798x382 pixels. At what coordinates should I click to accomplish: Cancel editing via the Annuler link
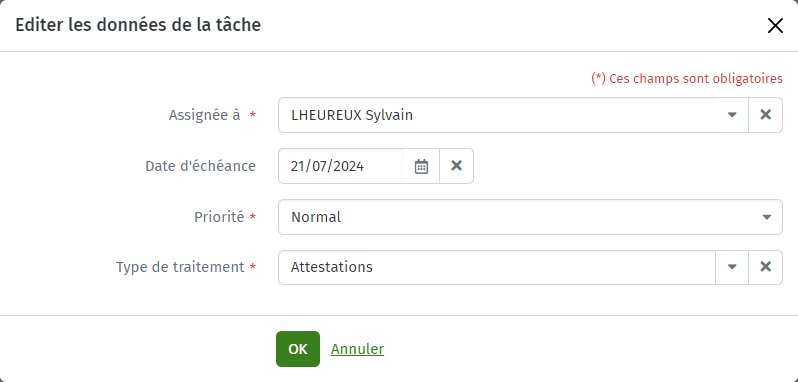pyautogui.click(x=357, y=349)
